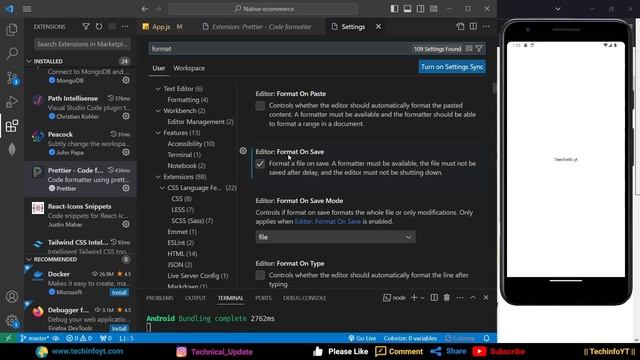Viewport: 640px width, 360px height.
Task: Add a new terminal with plus icon
Action: [x=414, y=298]
